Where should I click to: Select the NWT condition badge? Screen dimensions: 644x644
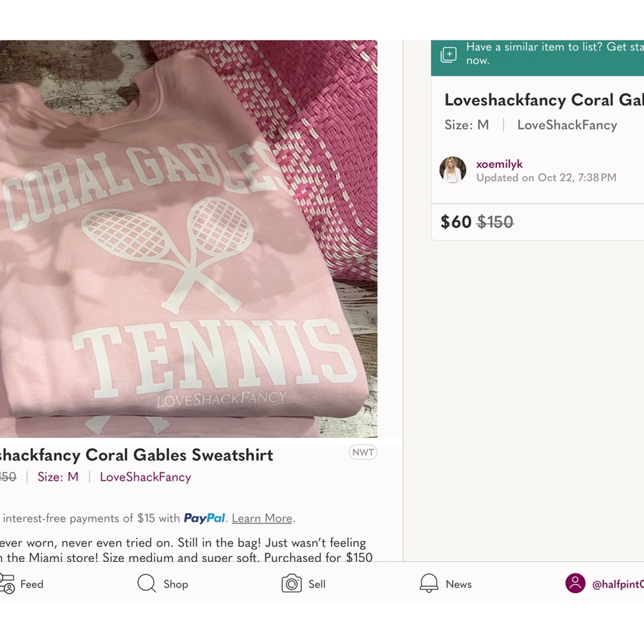pos(363,452)
